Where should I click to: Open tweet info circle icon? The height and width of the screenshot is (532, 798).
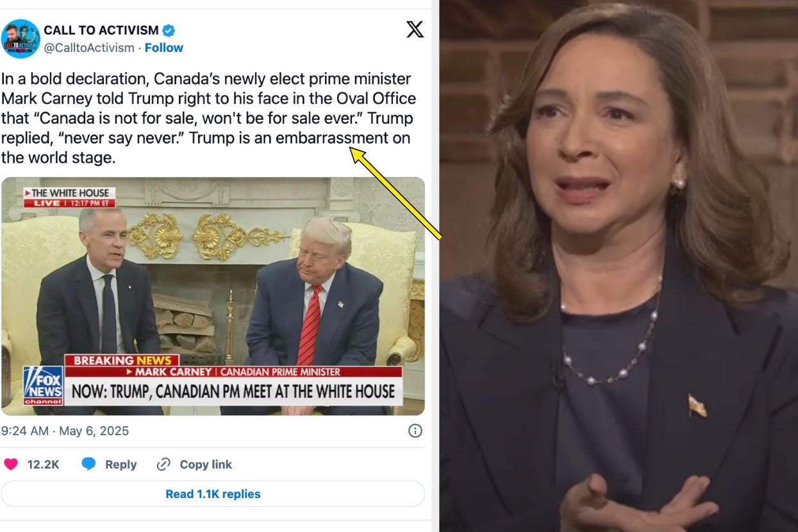415,431
